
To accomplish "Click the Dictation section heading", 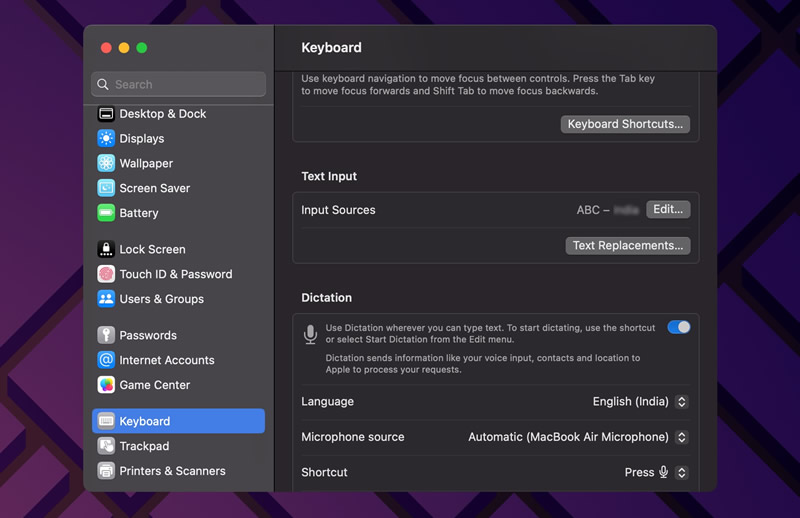I will click(327, 298).
